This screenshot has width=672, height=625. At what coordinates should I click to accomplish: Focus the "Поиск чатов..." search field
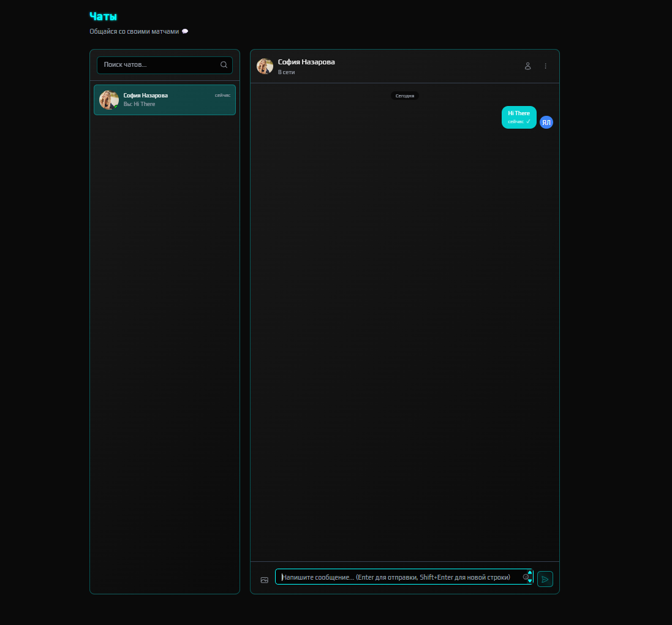click(x=165, y=65)
